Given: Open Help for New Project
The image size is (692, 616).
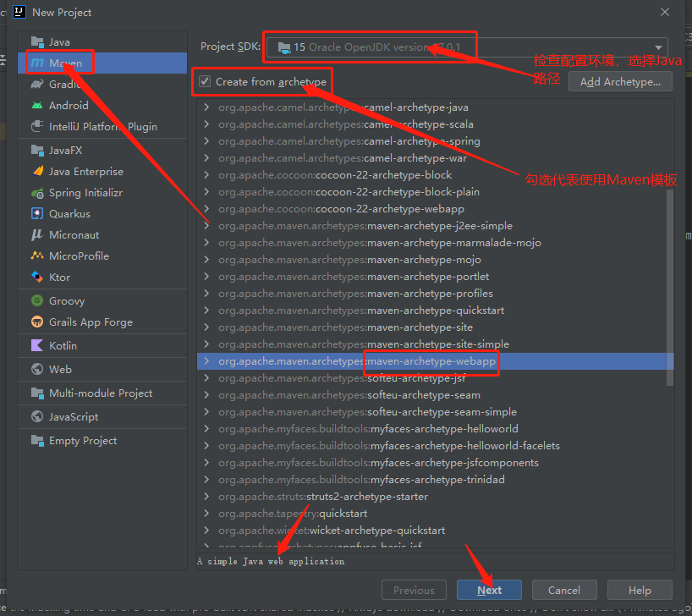Looking at the screenshot, I should click(x=640, y=590).
